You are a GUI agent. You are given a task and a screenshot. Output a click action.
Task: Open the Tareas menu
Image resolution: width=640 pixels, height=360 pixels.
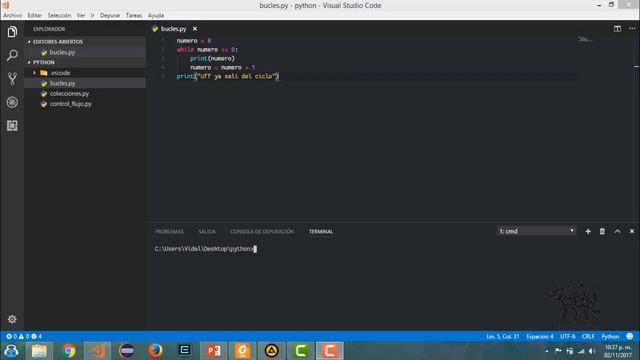click(x=133, y=15)
